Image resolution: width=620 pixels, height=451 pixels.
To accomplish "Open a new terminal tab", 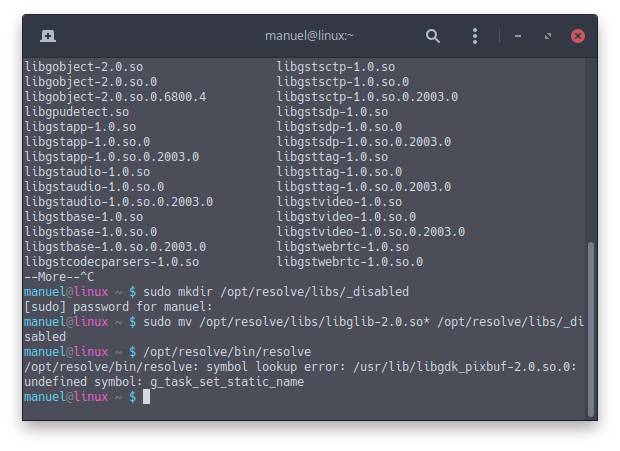I will coord(48,36).
